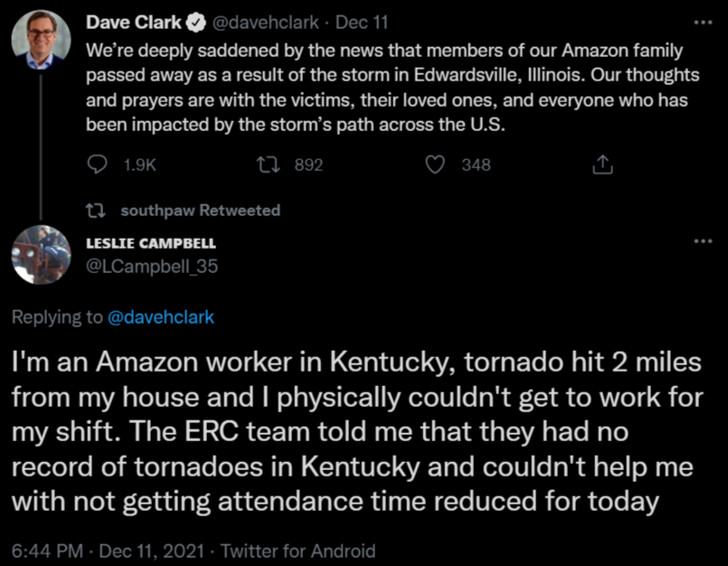
Task: Like Dave Clark's tweet via heart icon
Action: tap(435, 165)
